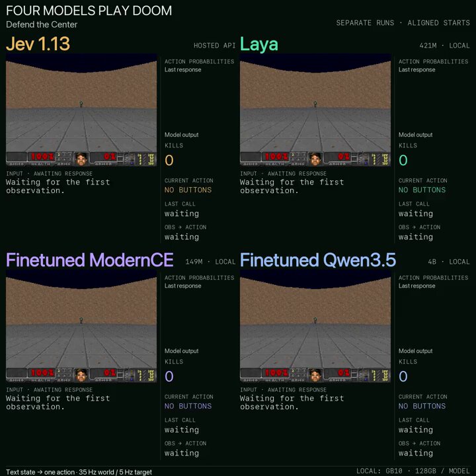The height and width of the screenshot is (476, 476).
Task: Open the Laya game viewport
Action: (315, 110)
